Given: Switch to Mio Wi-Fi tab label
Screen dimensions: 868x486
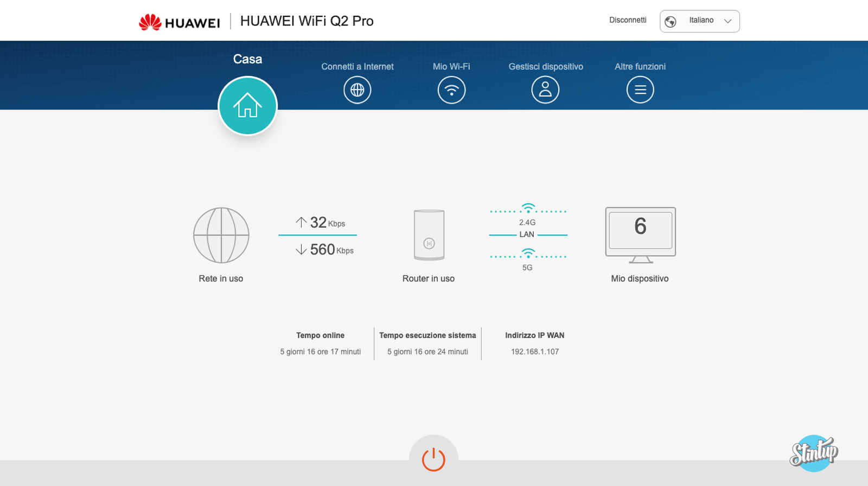Looking at the screenshot, I should (x=451, y=67).
